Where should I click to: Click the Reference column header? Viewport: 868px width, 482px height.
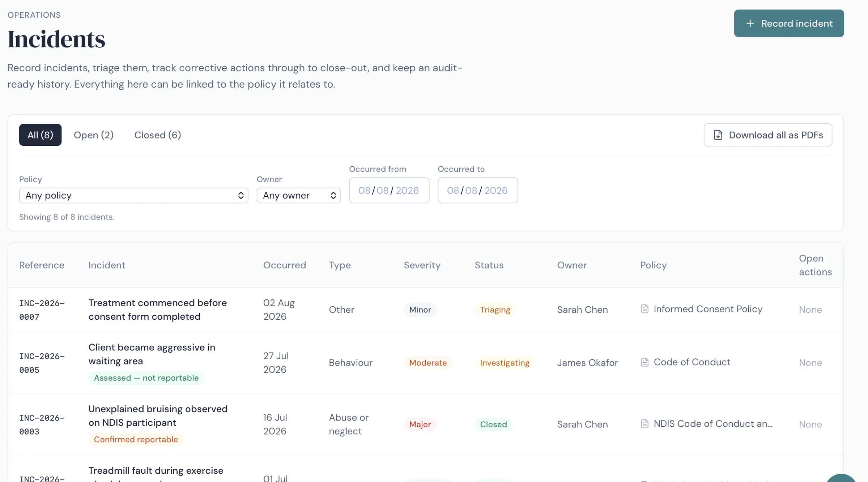(42, 265)
